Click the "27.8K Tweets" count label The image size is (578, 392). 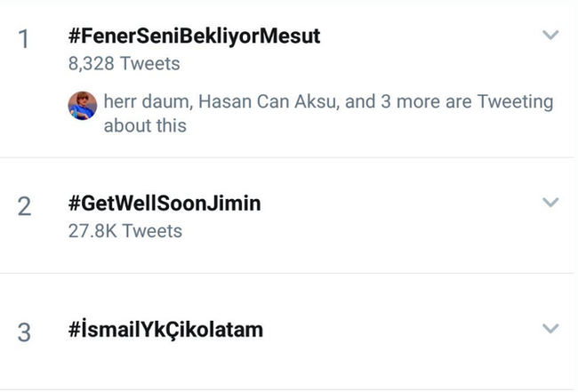(125, 231)
